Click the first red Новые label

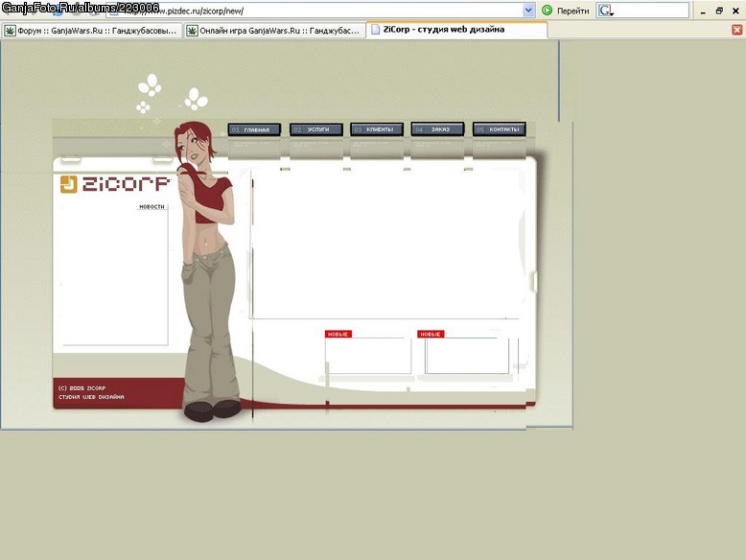click(x=338, y=334)
